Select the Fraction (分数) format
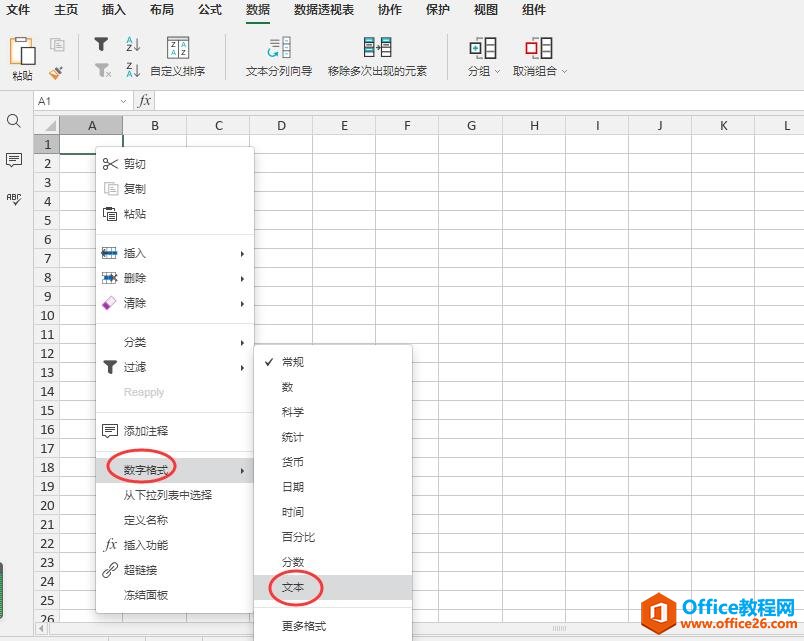 [x=333, y=563]
